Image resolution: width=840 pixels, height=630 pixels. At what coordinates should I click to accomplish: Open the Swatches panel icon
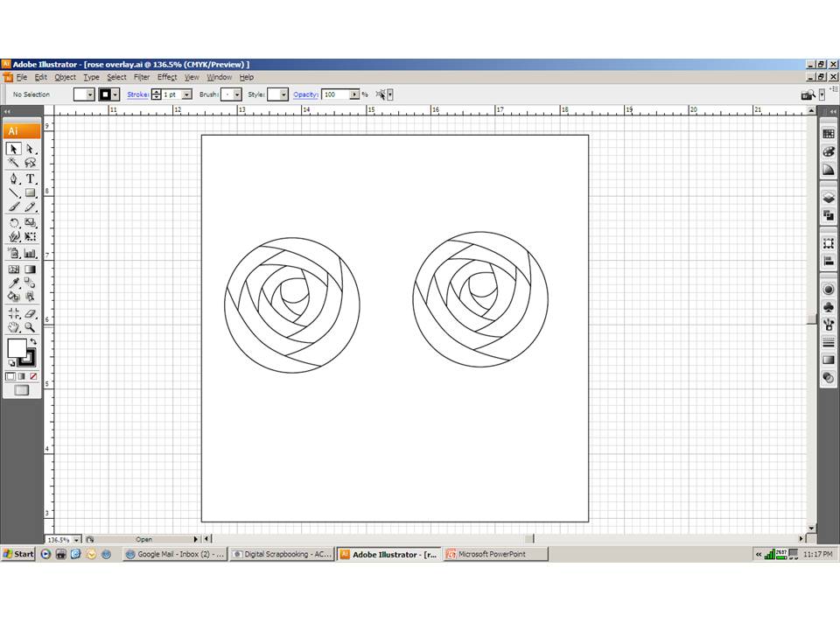pos(829,134)
